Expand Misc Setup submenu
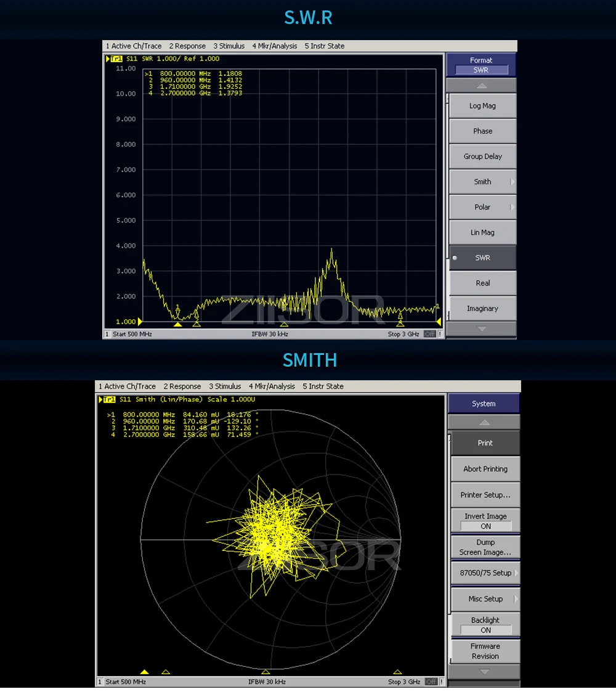 [485, 599]
